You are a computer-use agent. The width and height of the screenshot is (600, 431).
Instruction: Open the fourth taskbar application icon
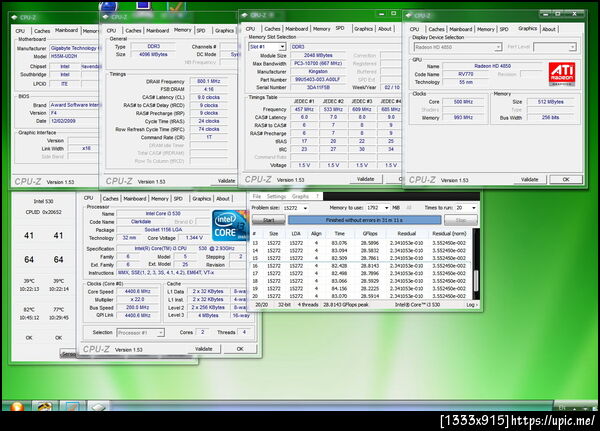(98, 406)
